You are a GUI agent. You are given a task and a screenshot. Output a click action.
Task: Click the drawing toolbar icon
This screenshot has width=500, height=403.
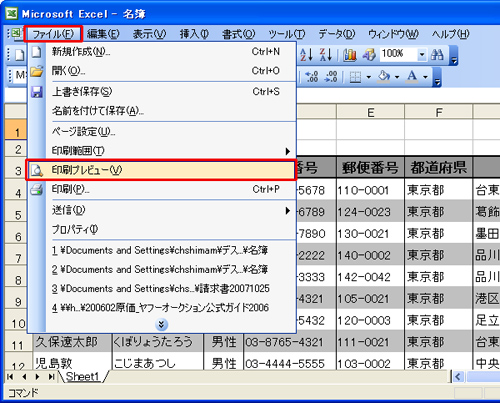coord(369,55)
